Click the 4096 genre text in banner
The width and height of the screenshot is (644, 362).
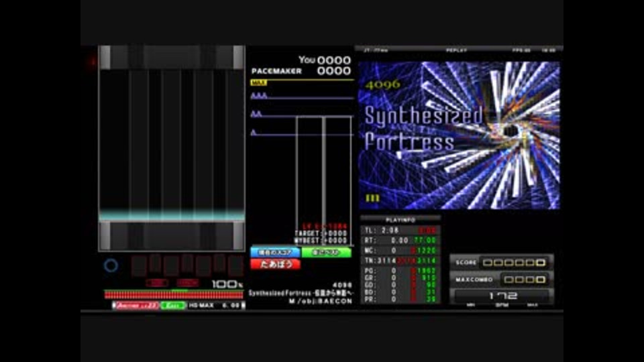(x=382, y=84)
